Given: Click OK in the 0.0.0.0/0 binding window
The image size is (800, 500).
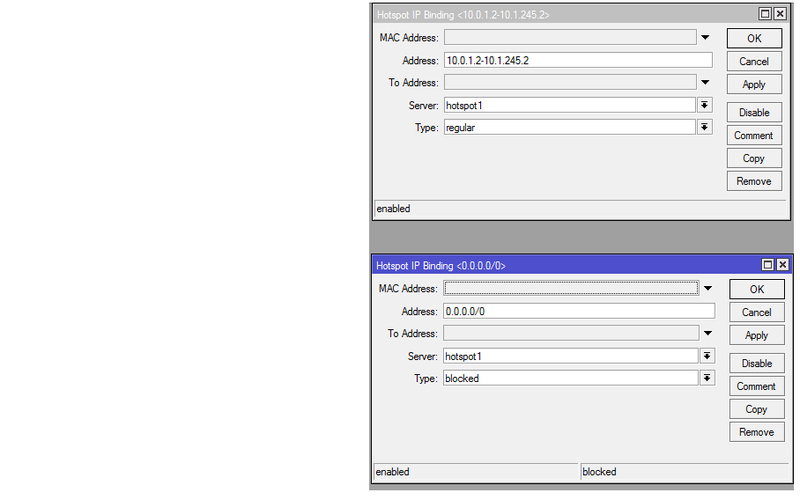Looking at the screenshot, I should [x=757, y=289].
